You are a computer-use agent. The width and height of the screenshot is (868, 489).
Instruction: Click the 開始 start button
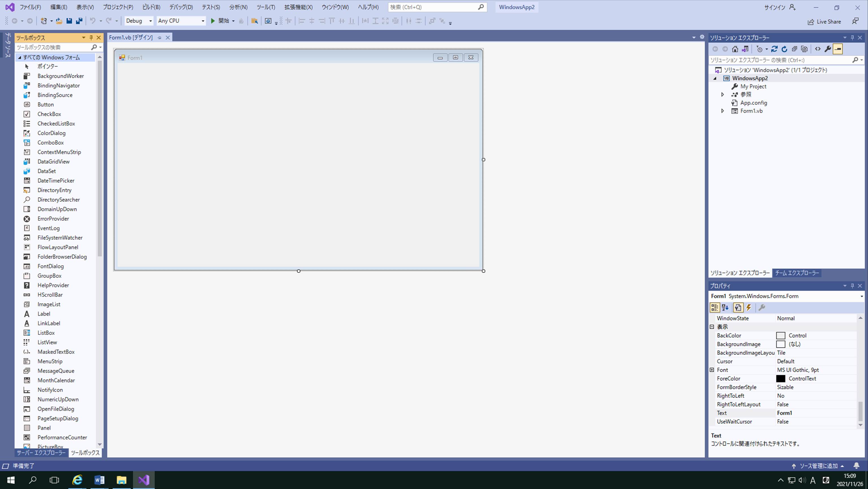[220, 21]
